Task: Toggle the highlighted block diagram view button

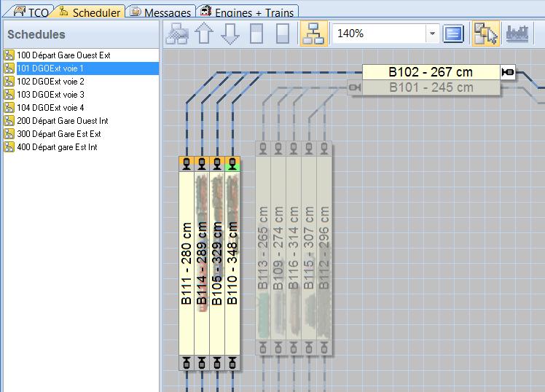Action: tap(314, 34)
